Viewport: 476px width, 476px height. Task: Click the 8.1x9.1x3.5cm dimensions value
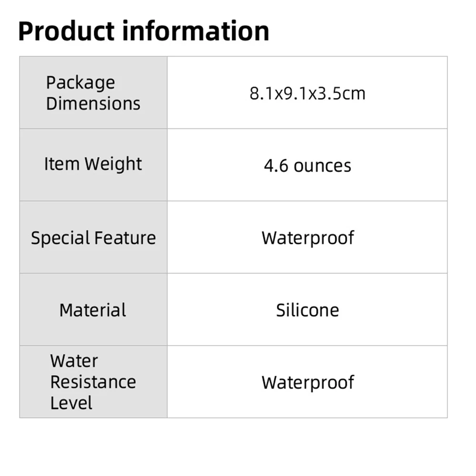click(x=307, y=93)
